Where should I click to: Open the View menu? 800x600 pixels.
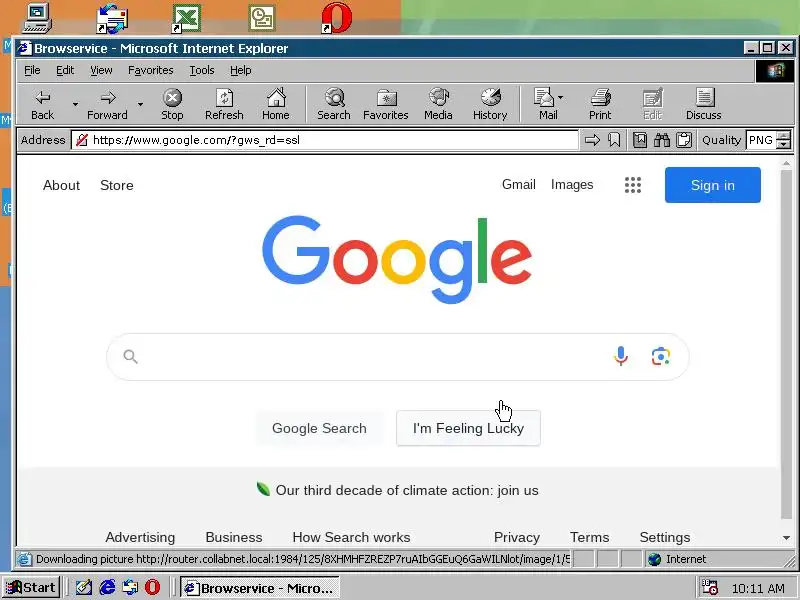coord(101,70)
